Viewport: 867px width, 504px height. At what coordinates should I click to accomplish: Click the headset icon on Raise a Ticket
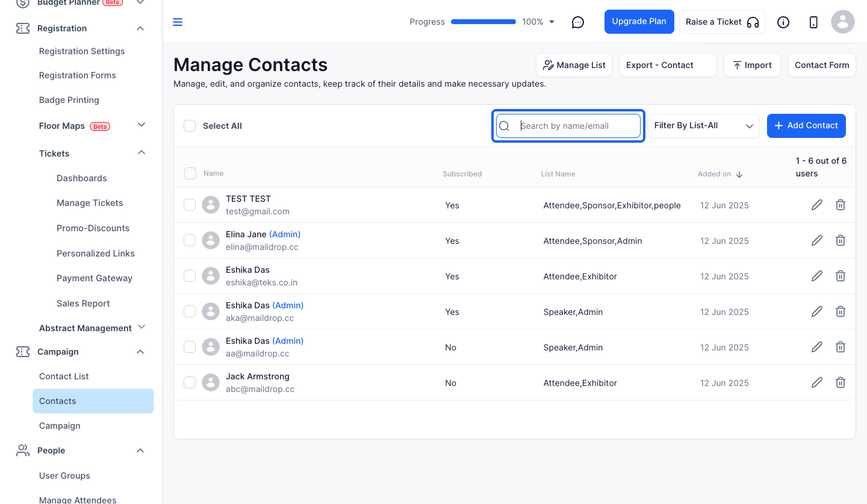[753, 22]
